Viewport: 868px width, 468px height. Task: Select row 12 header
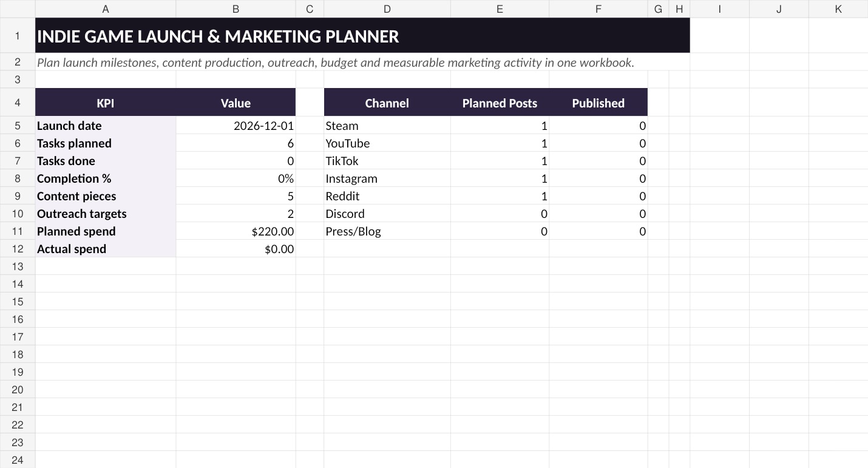(18, 249)
